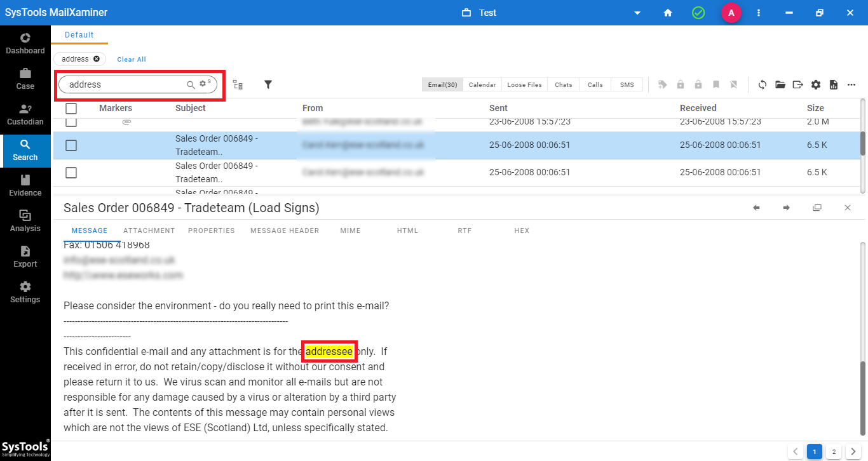868x461 pixels.
Task: Click the magnifier icon in search box
Action: coord(191,84)
